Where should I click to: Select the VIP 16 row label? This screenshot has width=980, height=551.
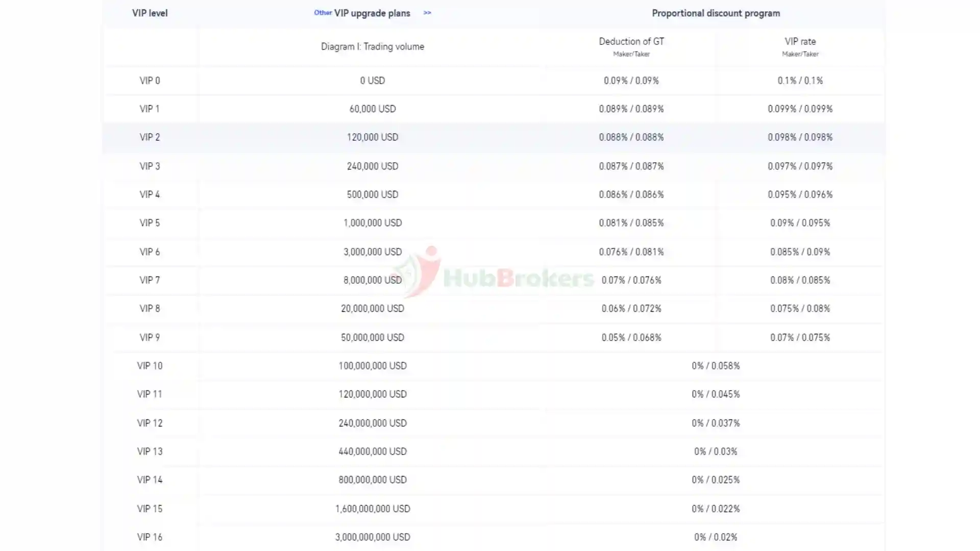(150, 537)
